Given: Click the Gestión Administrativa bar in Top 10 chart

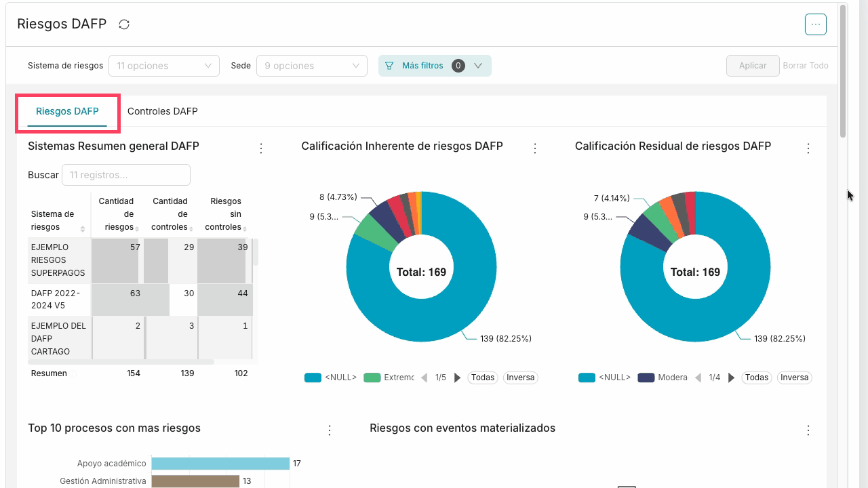Looking at the screenshot, I should 195,481.
